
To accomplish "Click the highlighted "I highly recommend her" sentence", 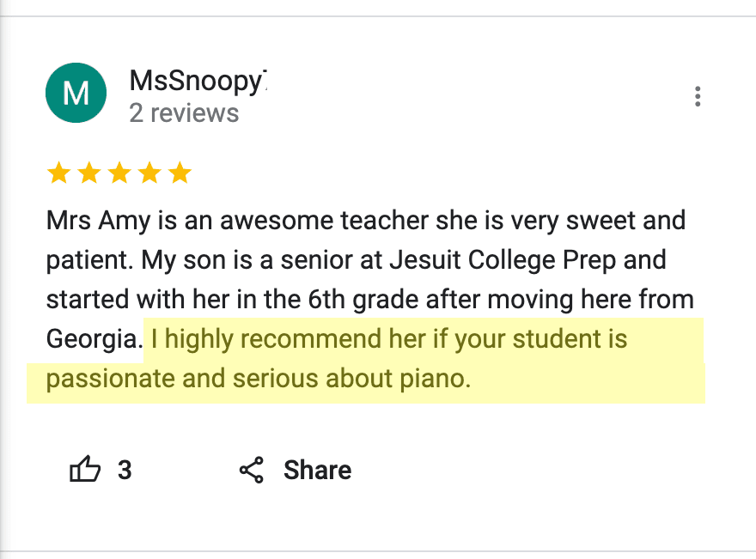I will tap(387, 339).
